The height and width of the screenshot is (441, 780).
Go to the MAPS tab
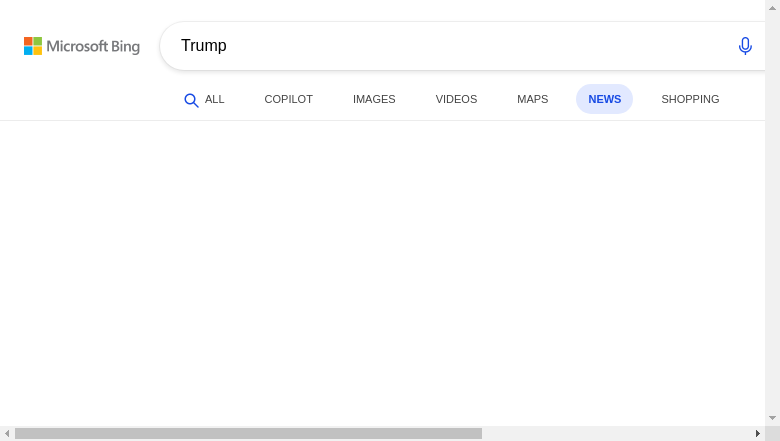pos(532,99)
